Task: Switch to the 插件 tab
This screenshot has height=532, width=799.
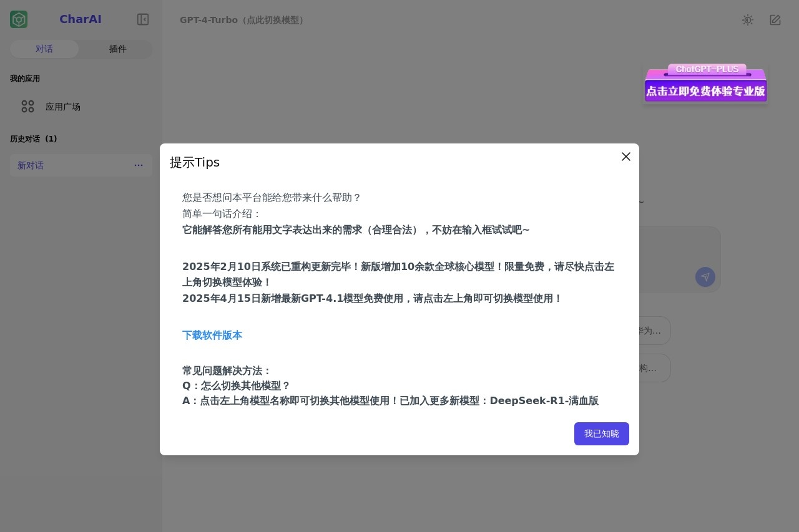Action: (117, 49)
